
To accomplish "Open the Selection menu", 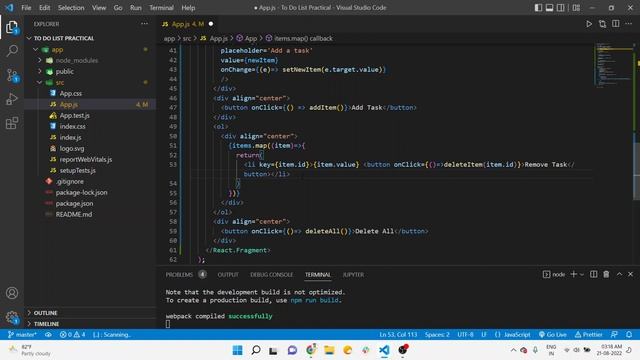I will tap(71, 8).
